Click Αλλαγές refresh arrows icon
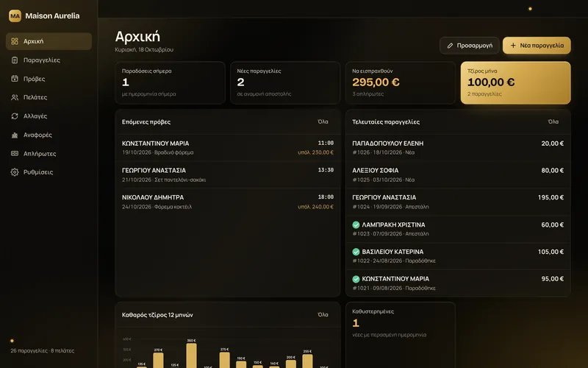This screenshot has height=368, width=588. 15,116
